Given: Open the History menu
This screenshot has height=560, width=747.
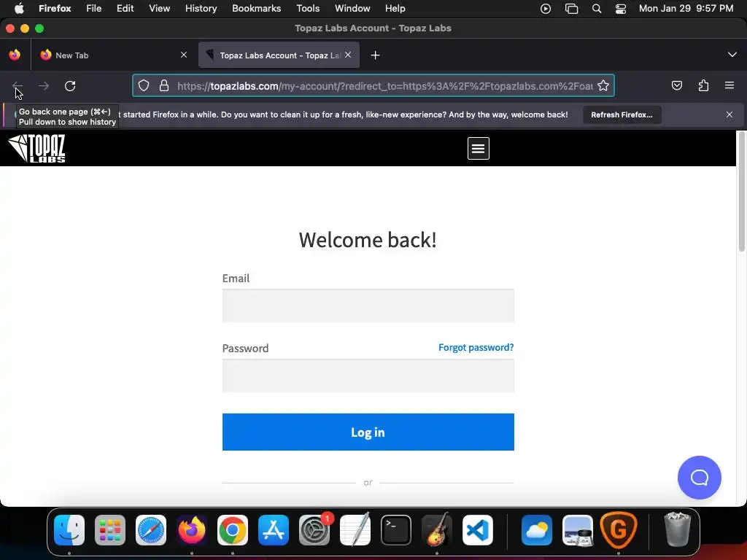Looking at the screenshot, I should pos(201,9).
